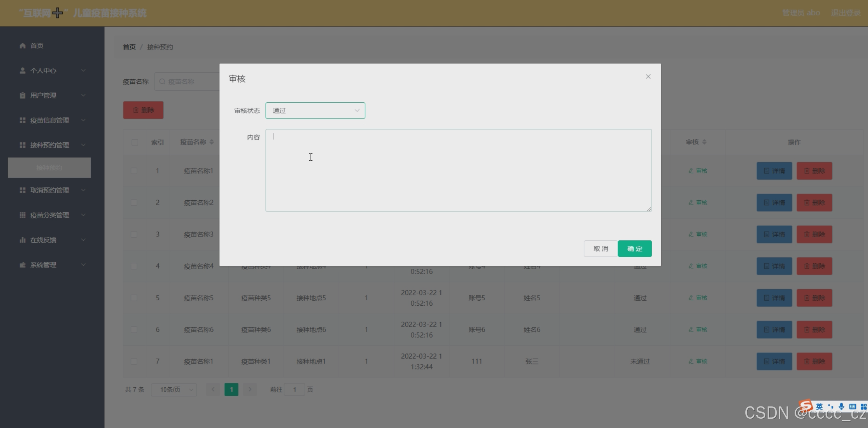Click the green 确定 button
Image resolution: width=868 pixels, height=428 pixels.
634,249
